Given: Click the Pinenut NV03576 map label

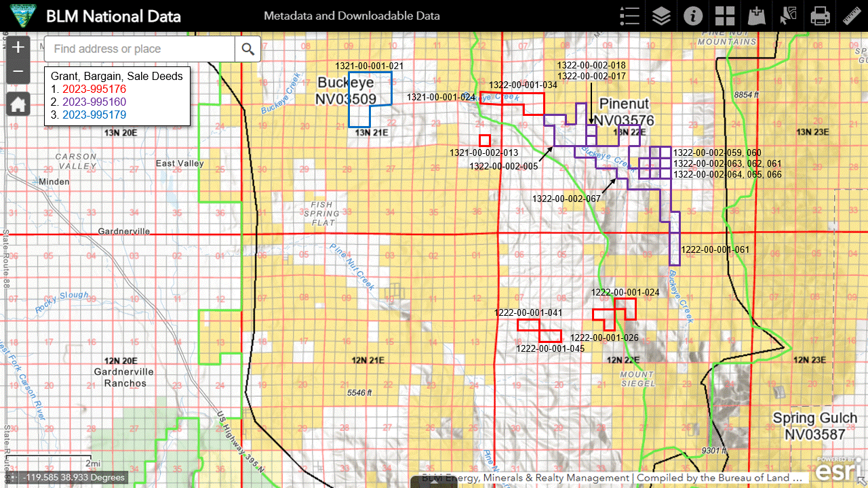Looking at the screenshot, I should pyautogui.click(x=625, y=113).
